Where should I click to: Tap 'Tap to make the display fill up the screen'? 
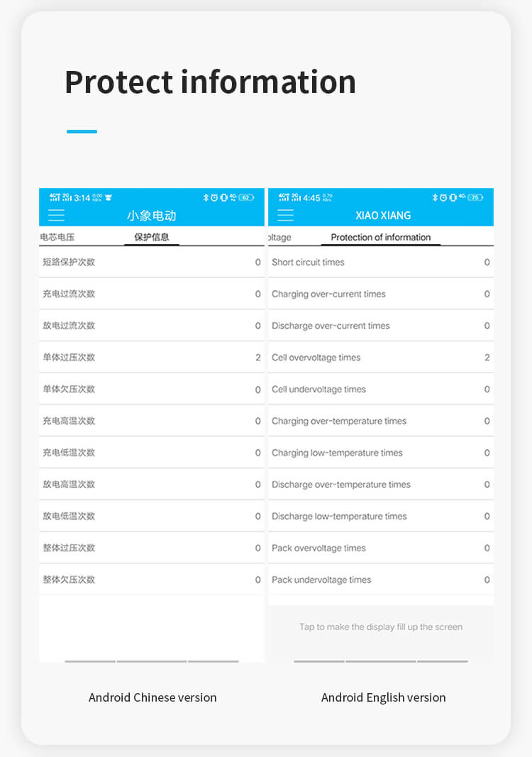(x=381, y=627)
